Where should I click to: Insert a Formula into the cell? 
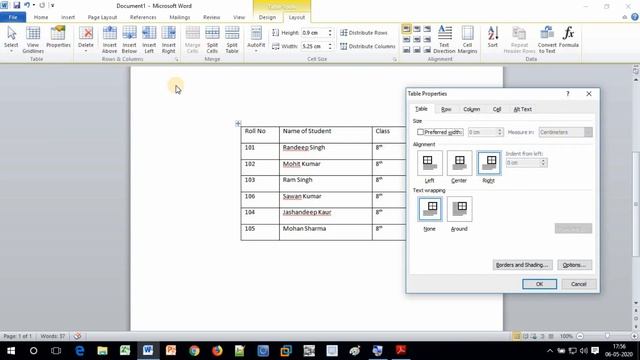pyautogui.click(x=569, y=37)
